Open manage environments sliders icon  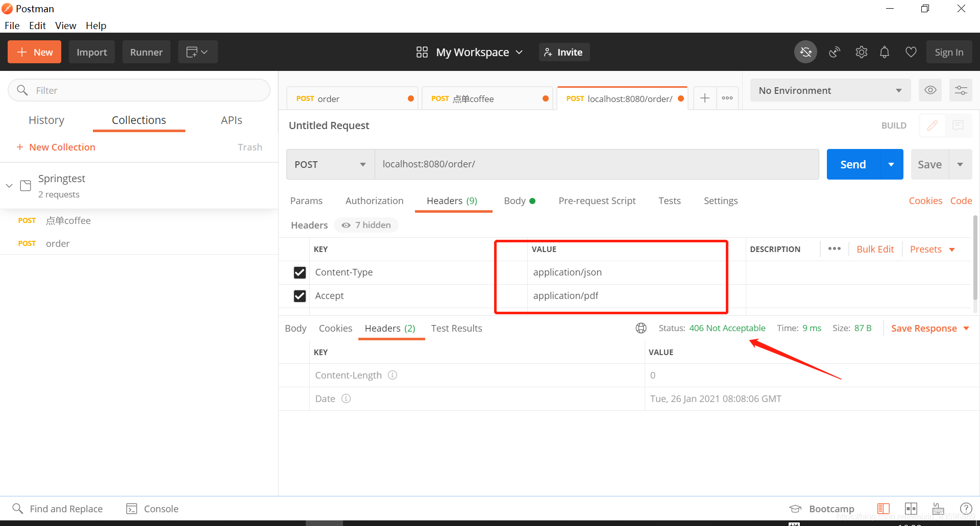(961, 90)
